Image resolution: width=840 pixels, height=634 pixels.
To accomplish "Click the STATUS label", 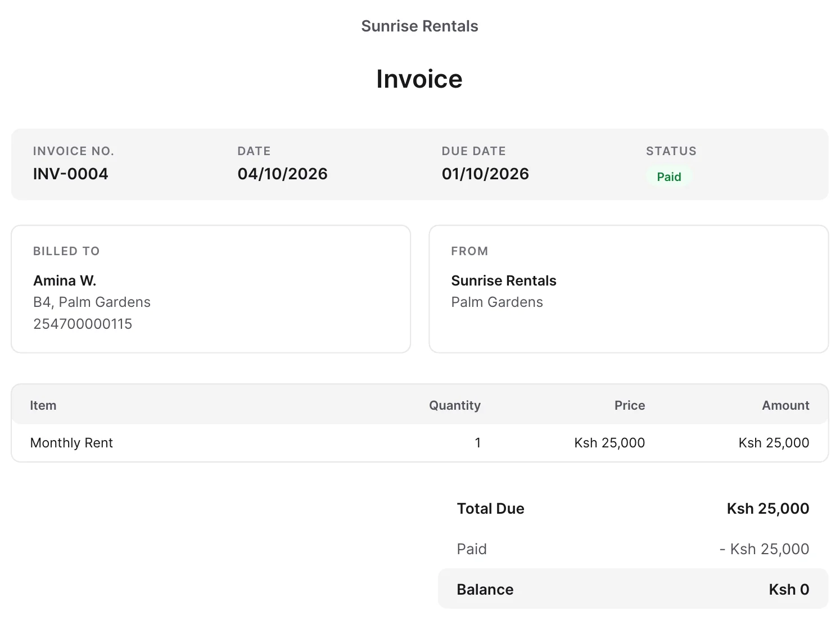I will click(x=671, y=151).
